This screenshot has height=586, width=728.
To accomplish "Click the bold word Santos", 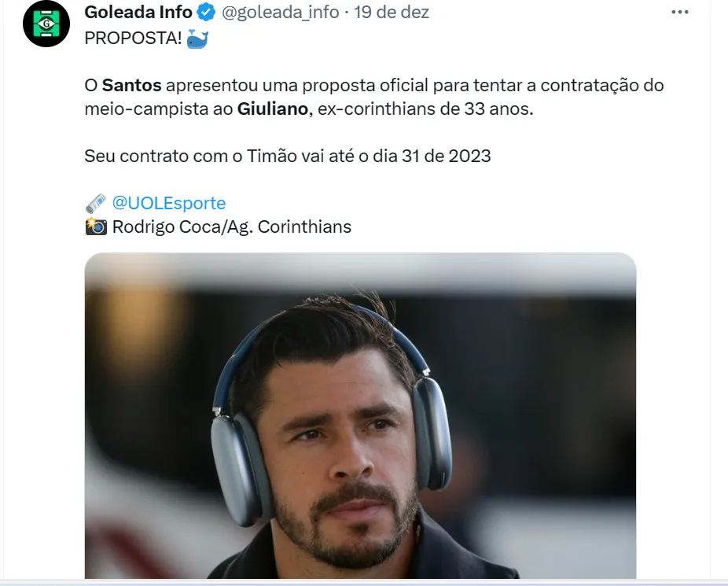I will 132,86.
